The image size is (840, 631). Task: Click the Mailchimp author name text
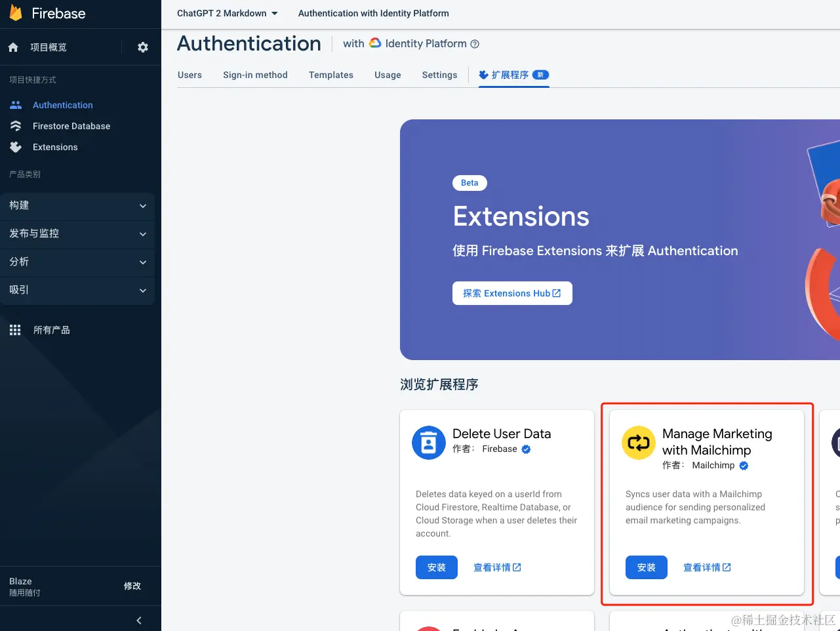click(x=713, y=466)
